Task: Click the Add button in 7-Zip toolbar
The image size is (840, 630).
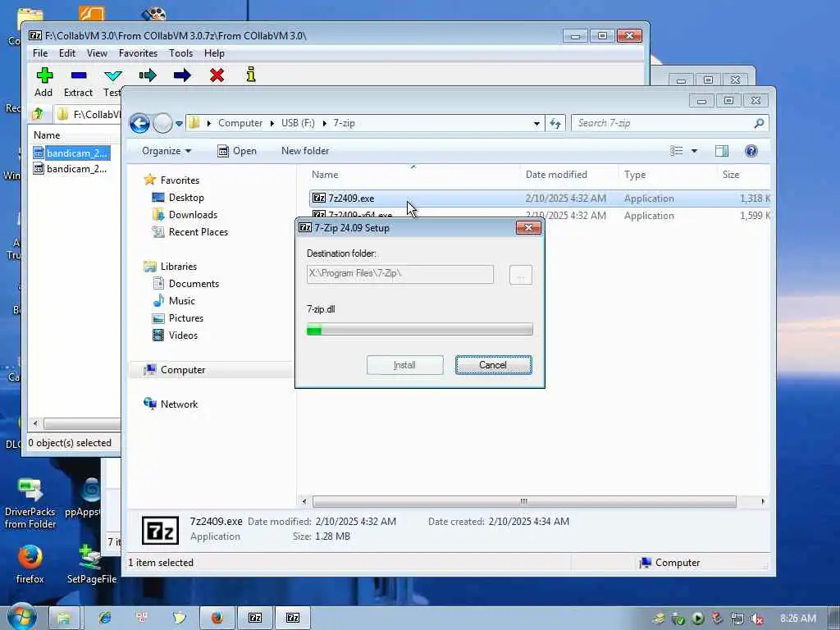Action: tap(44, 82)
